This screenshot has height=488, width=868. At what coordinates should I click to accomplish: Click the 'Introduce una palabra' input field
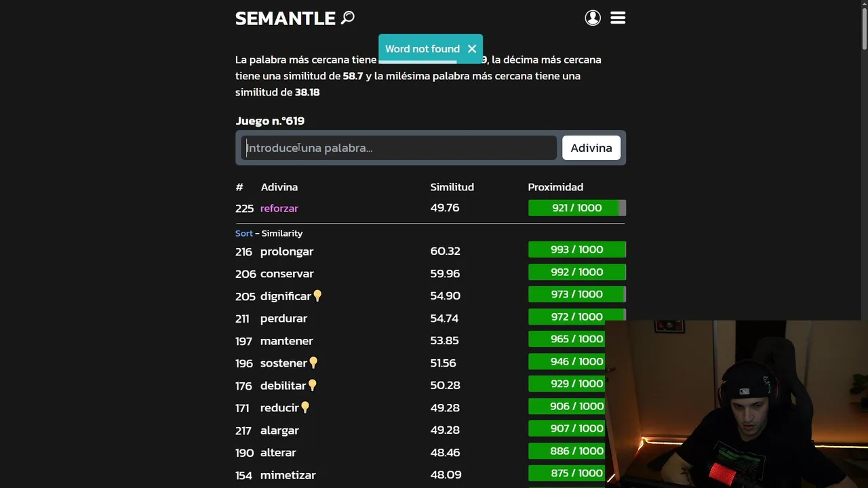click(x=399, y=148)
